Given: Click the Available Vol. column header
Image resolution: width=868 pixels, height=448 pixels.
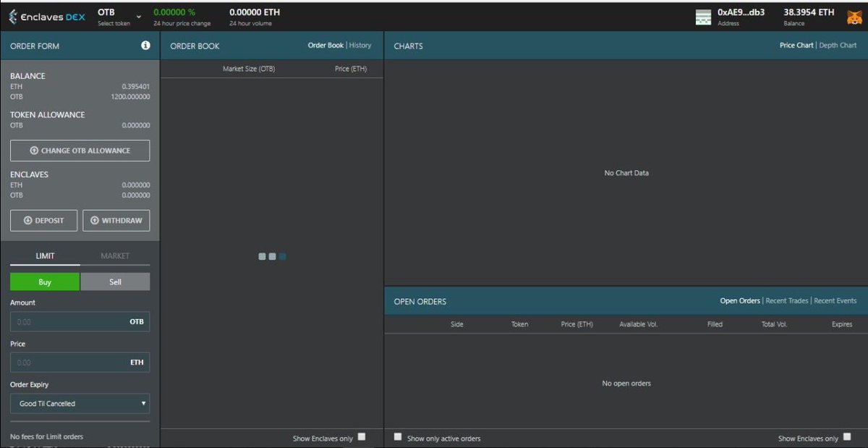Looking at the screenshot, I should pyautogui.click(x=639, y=324).
